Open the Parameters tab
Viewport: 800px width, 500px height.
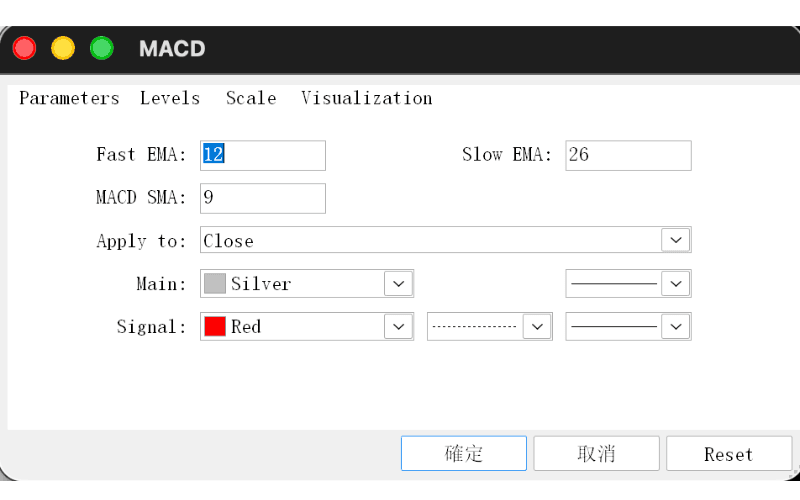tap(69, 98)
